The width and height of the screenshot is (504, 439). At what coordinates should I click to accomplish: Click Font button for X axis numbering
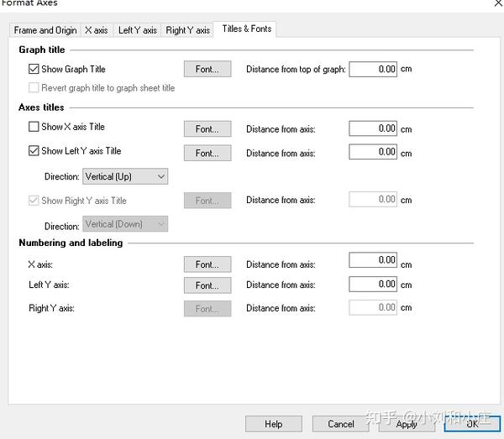point(207,264)
